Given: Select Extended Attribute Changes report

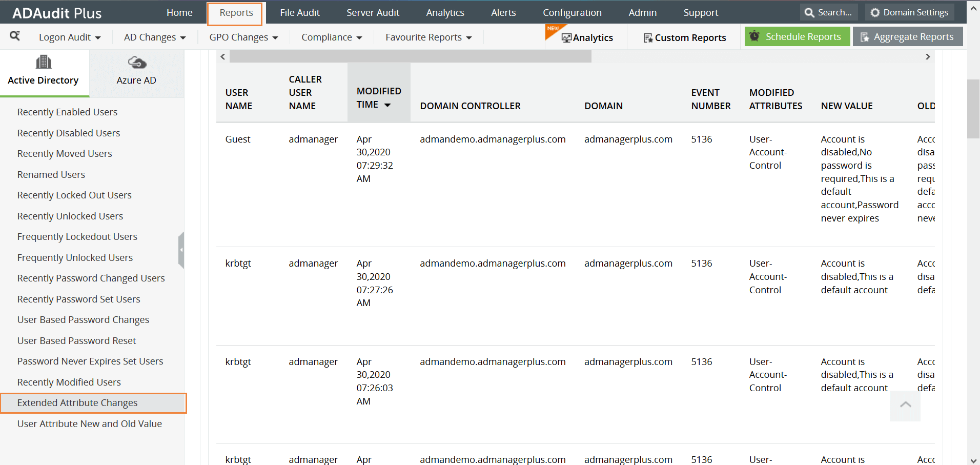Looking at the screenshot, I should click(93, 403).
